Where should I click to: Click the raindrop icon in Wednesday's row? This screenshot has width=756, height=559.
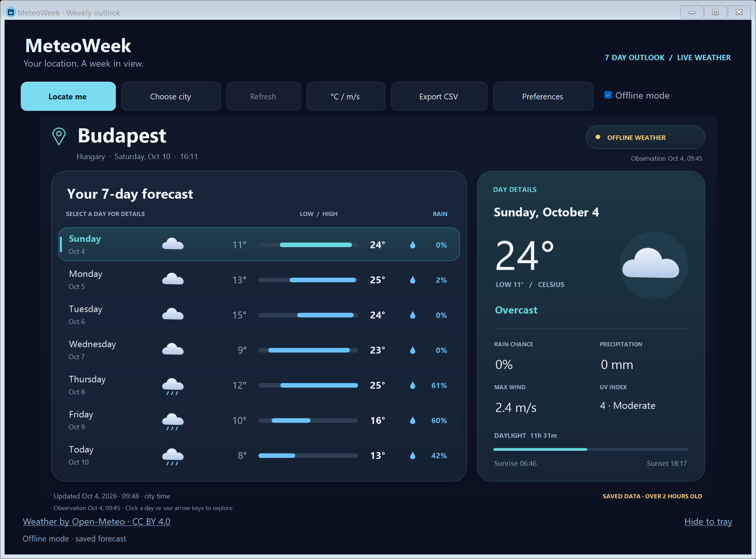(x=413, y=350)
